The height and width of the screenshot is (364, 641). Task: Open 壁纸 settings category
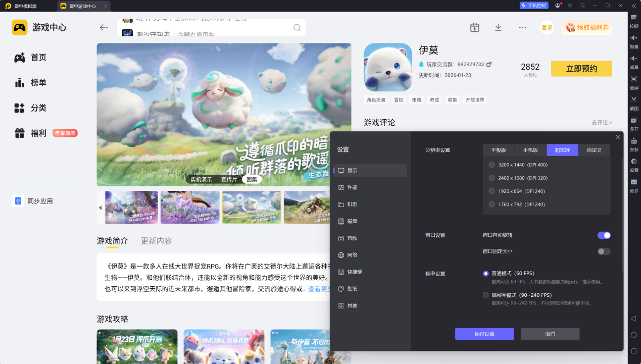tap(370, 289)
